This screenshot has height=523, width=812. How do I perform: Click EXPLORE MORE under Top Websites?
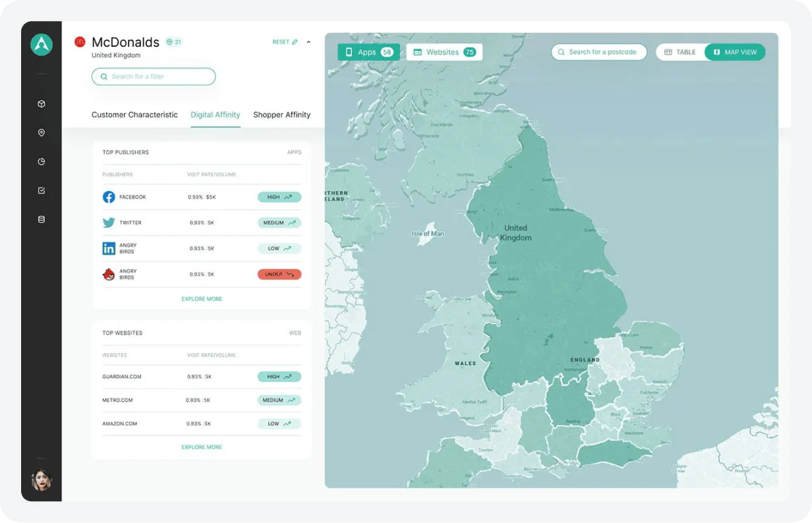202,447
